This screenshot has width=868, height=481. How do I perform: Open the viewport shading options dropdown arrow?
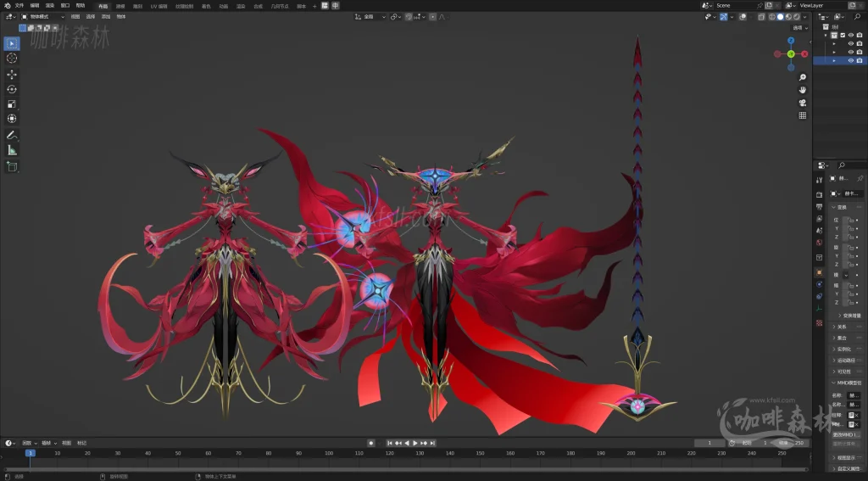(805, 17)
